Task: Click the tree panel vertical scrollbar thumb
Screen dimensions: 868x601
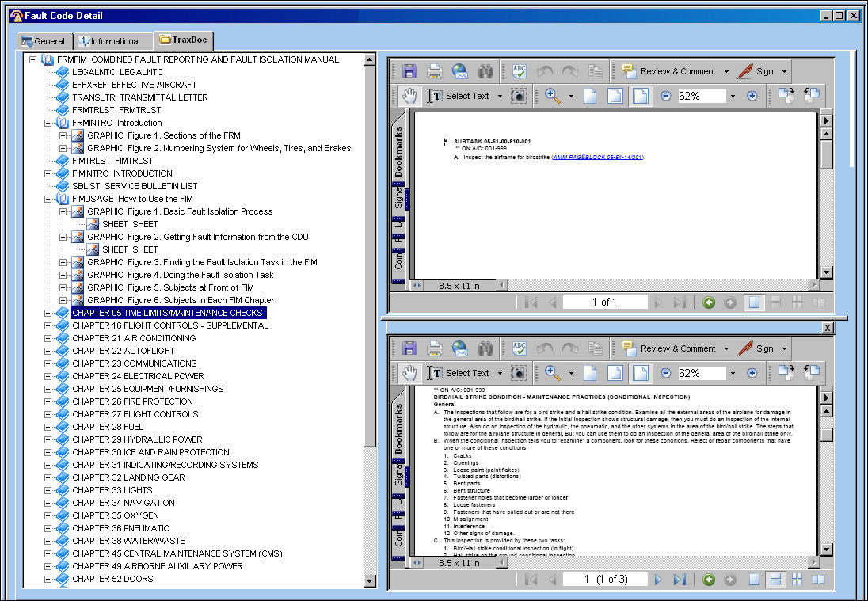Action: click(x=370, y=256)
